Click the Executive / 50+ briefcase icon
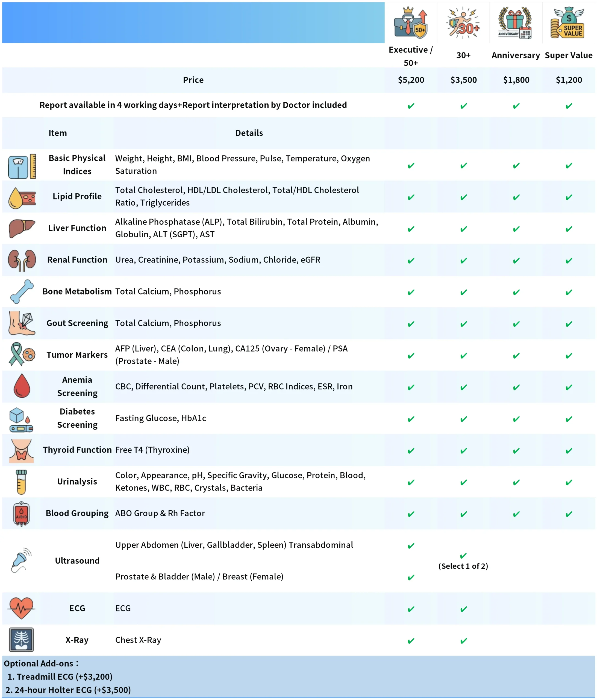The width and height of the screenshot is (597, 700). click(411, 23)
